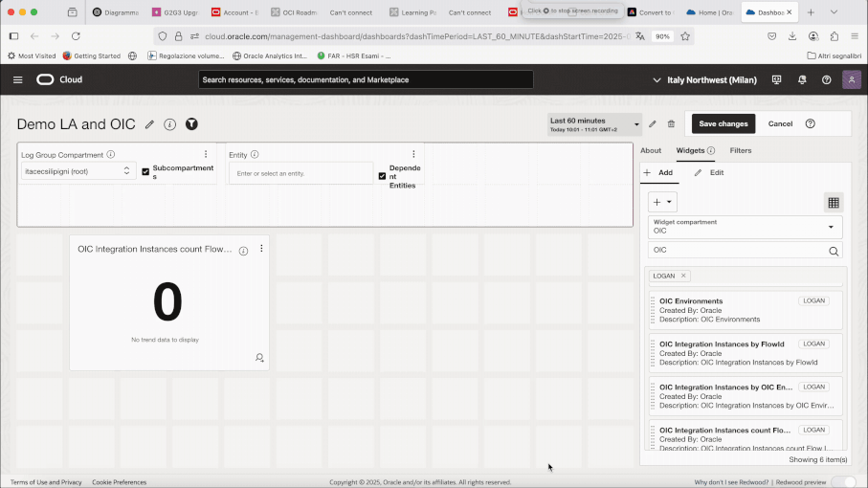Open the help question mark in Cloud header
868x488 pixels.
(827, 79)
